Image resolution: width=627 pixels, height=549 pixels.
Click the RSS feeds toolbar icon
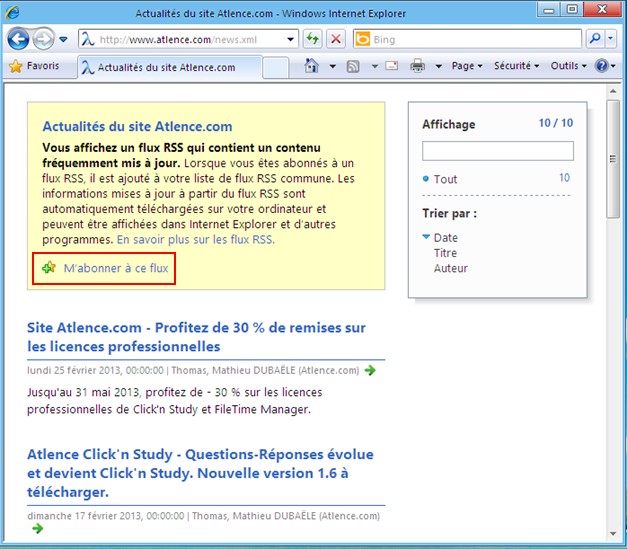point(353,66)
